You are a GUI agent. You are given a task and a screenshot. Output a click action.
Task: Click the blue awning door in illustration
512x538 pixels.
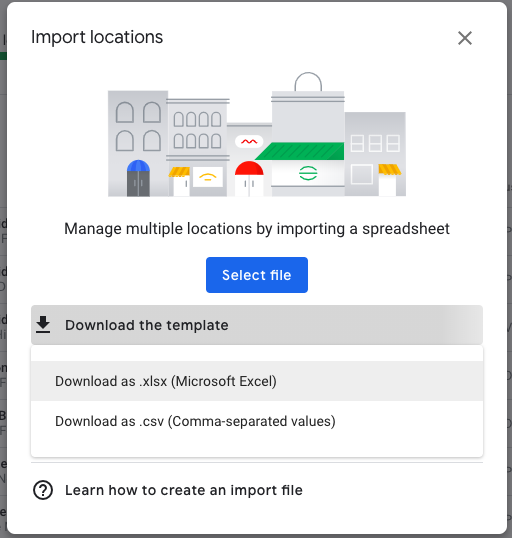point(138,178)
